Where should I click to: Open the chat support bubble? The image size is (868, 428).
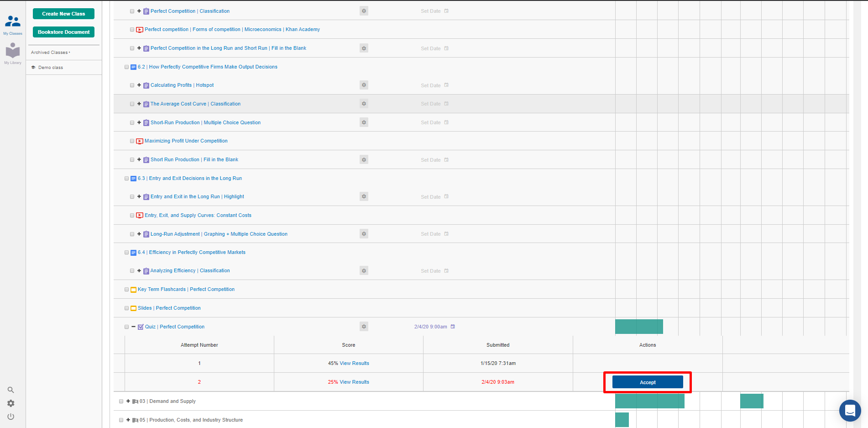850,411
